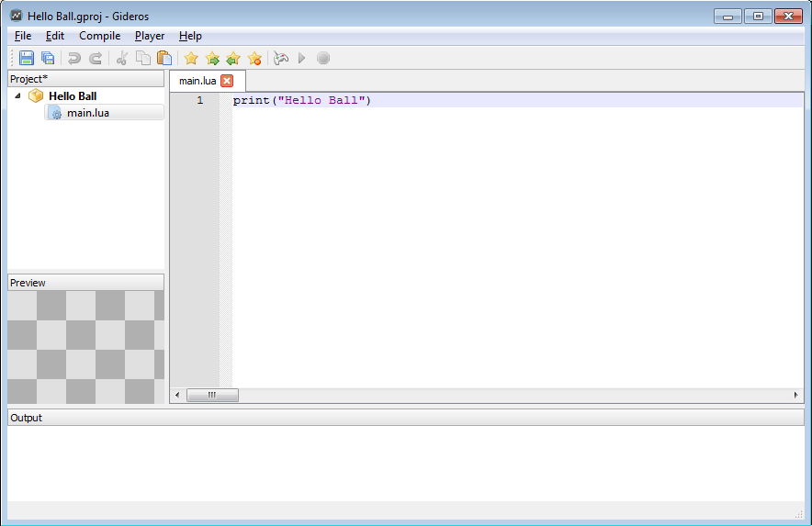
Task: Click the Lua file icon beside main.lua
Action: [x=55, y=113]
